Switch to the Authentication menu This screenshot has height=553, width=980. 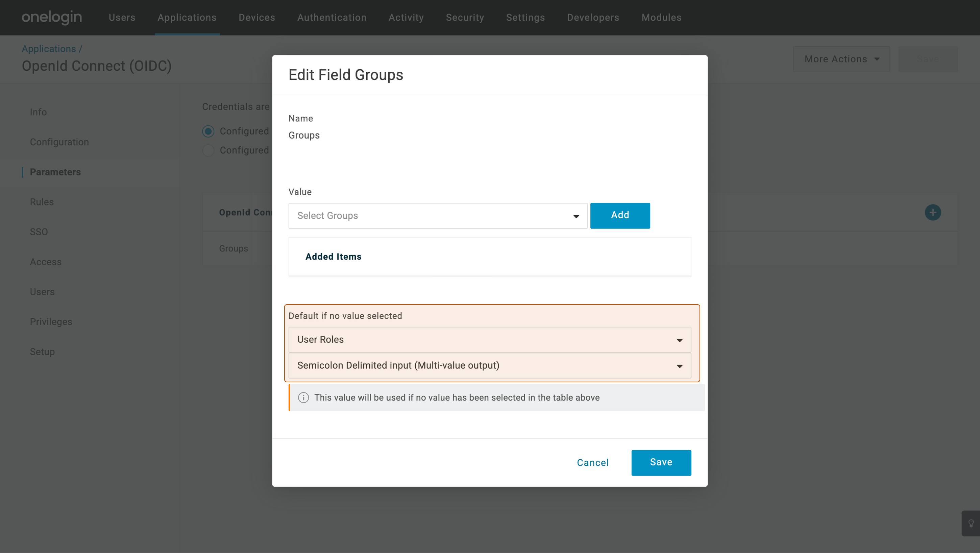pyautogui.click(x=332, y=18)
